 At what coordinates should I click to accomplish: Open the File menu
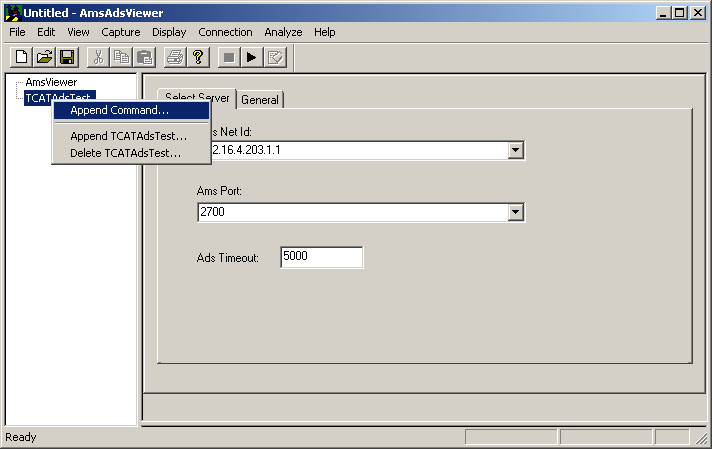tap(17, 32)
